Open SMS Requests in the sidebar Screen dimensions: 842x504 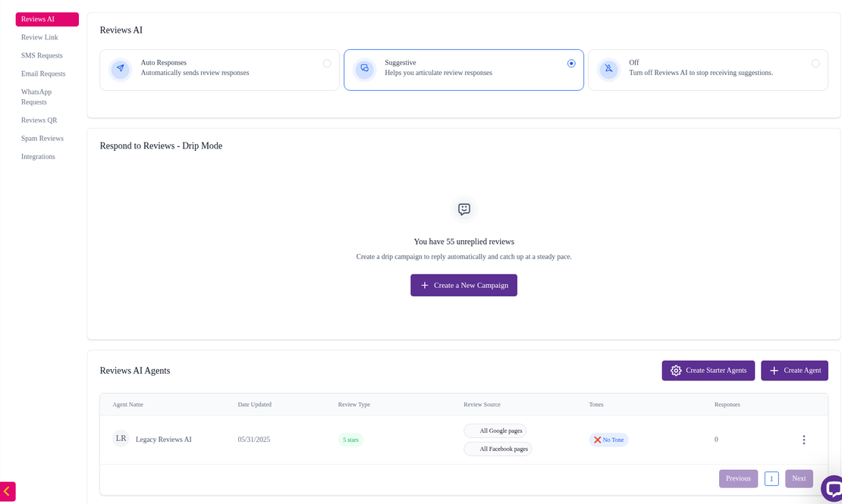click(42, 56)
